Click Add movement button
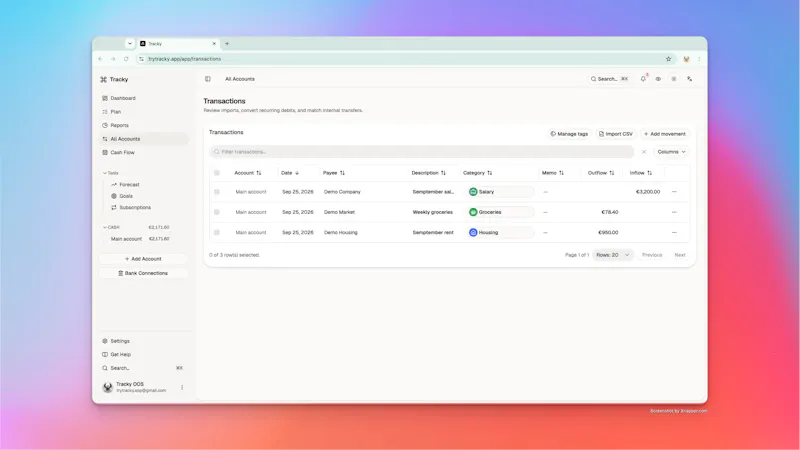The image size is (800, 450). tap(665, 134)
